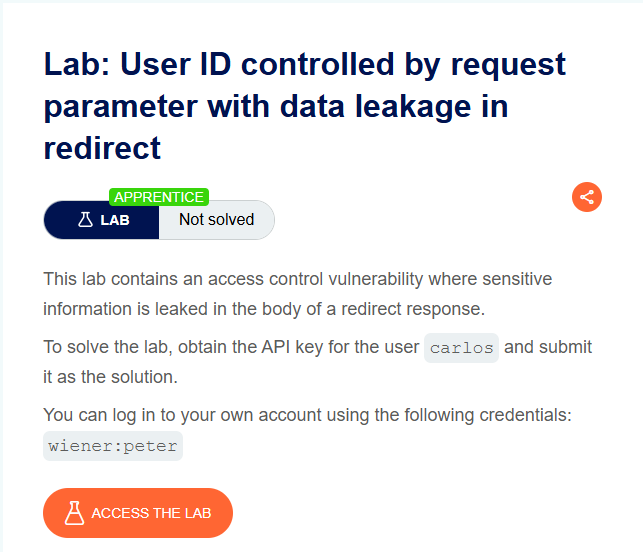This screenshot has height=552, width=643.
Task: Click the title line 'parameter with data leakage in'
Action: pos(276,107)
